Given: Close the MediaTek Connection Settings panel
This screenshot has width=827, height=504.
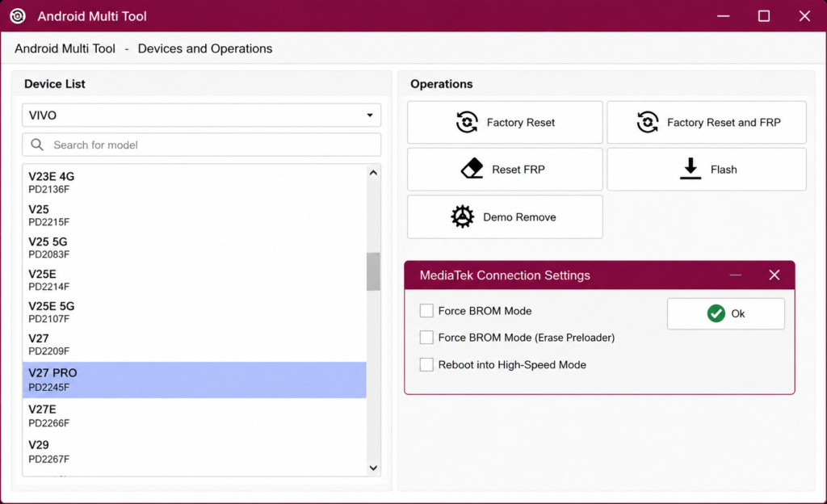Looking at the screenshot, I should click(x=774, y=275).
